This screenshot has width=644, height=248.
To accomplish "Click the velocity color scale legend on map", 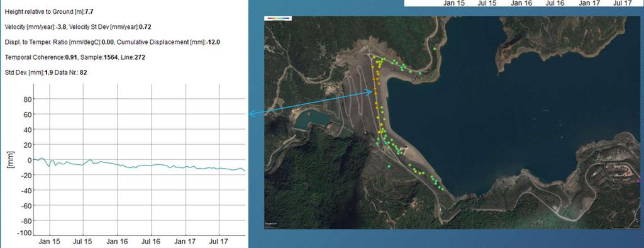I will pos(279,18).
